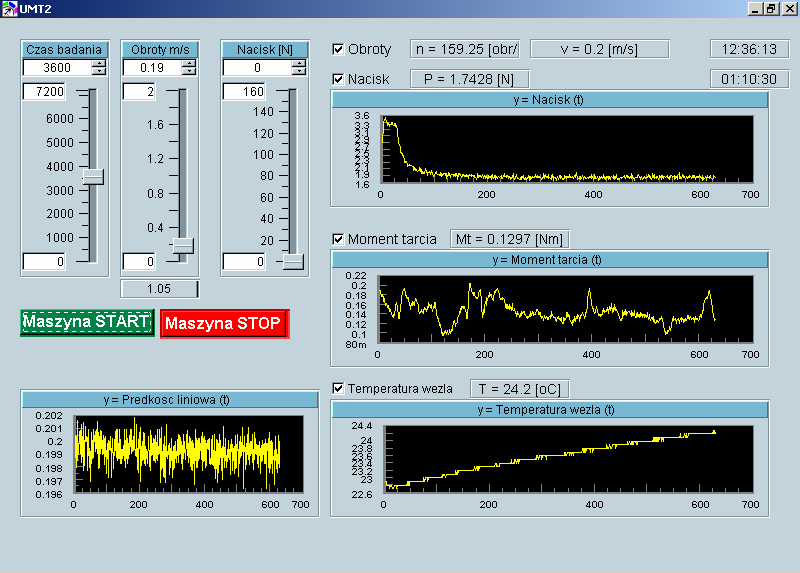The height and width of the screenshot is (573, 800).
Task: Raise Nacisk [N] value with up arrow
Action: (299, 63)
